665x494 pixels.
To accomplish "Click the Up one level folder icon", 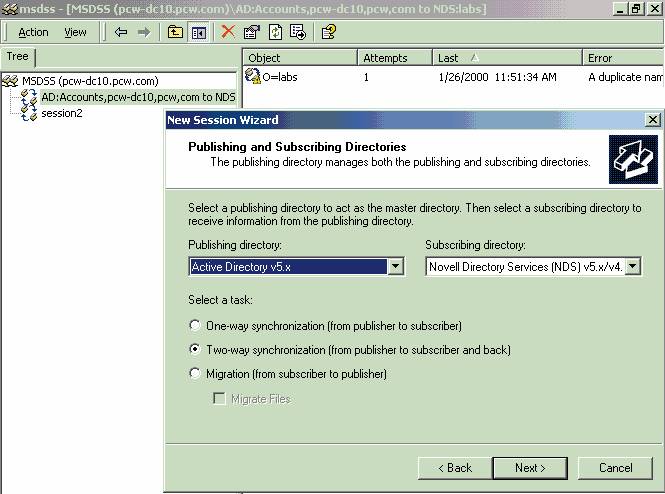I will (175, 32).
